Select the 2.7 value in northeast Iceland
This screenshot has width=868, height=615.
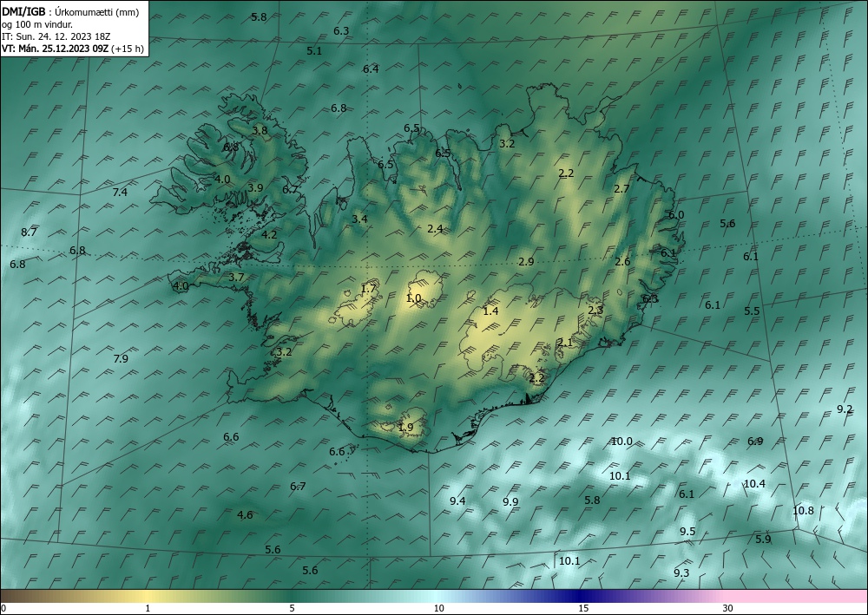click(621, 188)
